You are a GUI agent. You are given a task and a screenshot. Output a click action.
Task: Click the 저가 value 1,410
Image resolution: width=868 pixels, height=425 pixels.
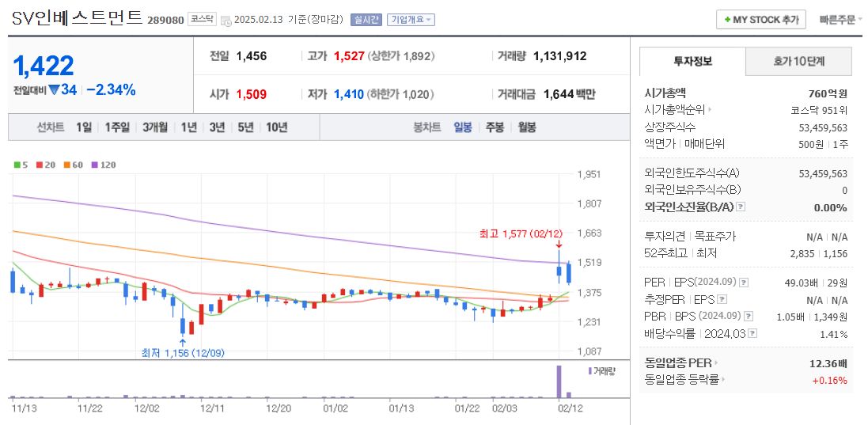pyautogui.click(x=349, y=94)
